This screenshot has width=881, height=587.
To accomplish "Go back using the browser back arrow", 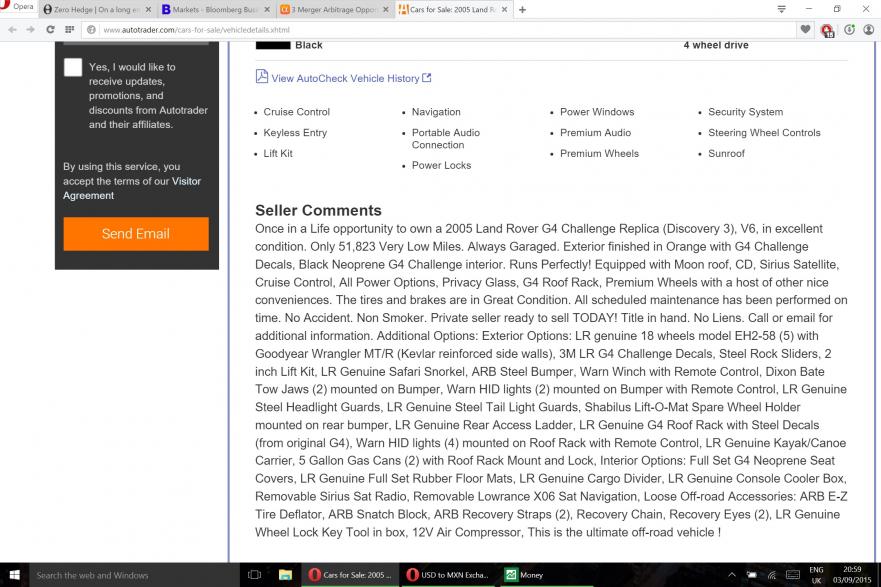I will point(12,30).
